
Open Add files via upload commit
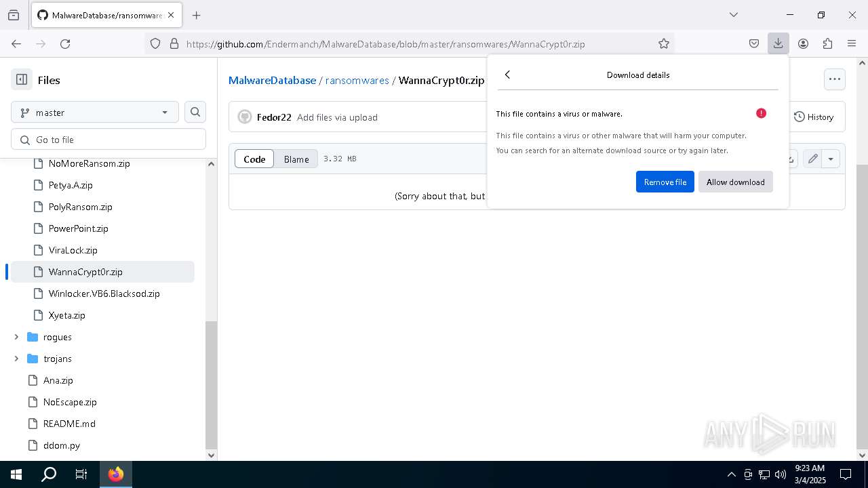point(337,117)
